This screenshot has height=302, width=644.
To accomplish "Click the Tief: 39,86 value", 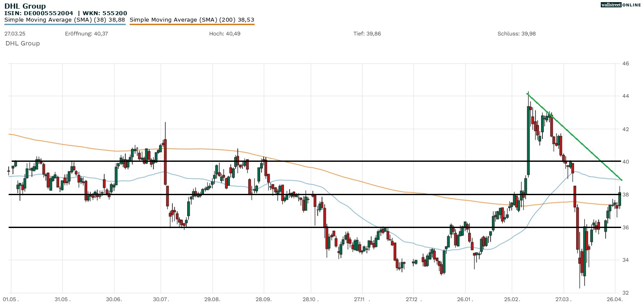I will pyautogui.click(x=367, y=34).
